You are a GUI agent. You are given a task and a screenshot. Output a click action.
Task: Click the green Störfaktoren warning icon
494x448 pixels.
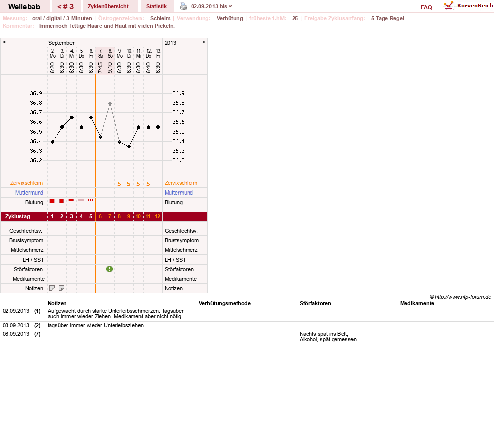[109, 269]
